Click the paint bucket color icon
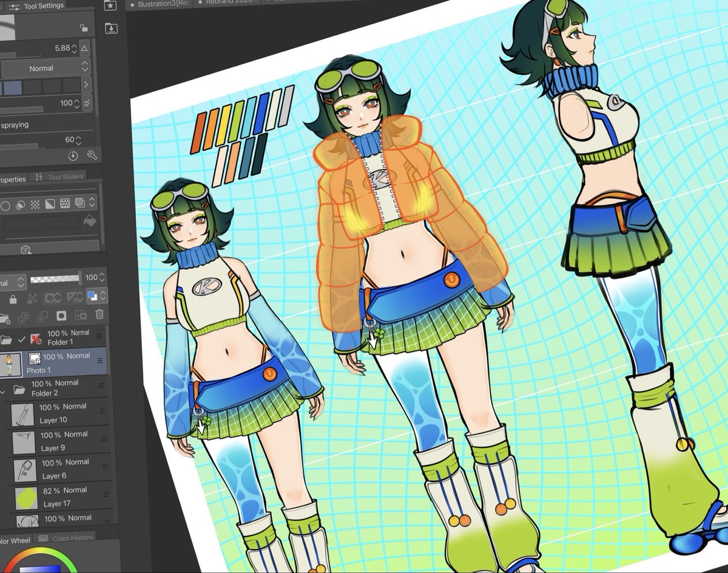 coord(90,220)
